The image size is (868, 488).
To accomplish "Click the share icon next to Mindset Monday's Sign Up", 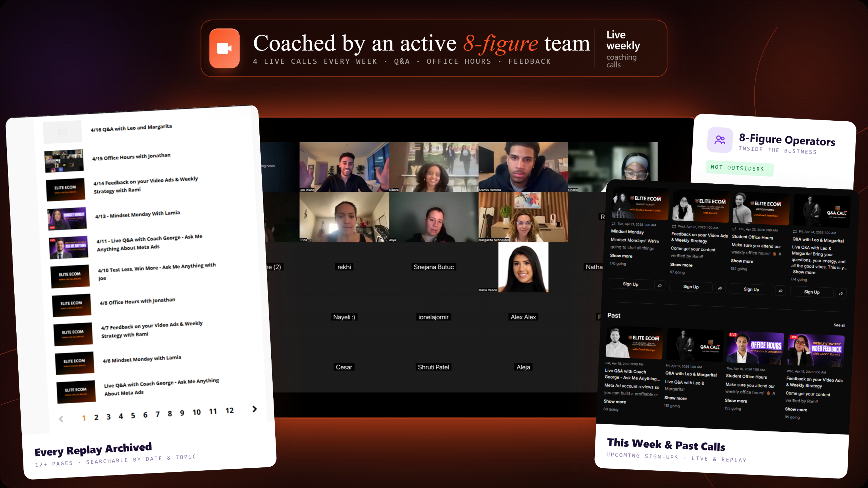I will point(660,285).
